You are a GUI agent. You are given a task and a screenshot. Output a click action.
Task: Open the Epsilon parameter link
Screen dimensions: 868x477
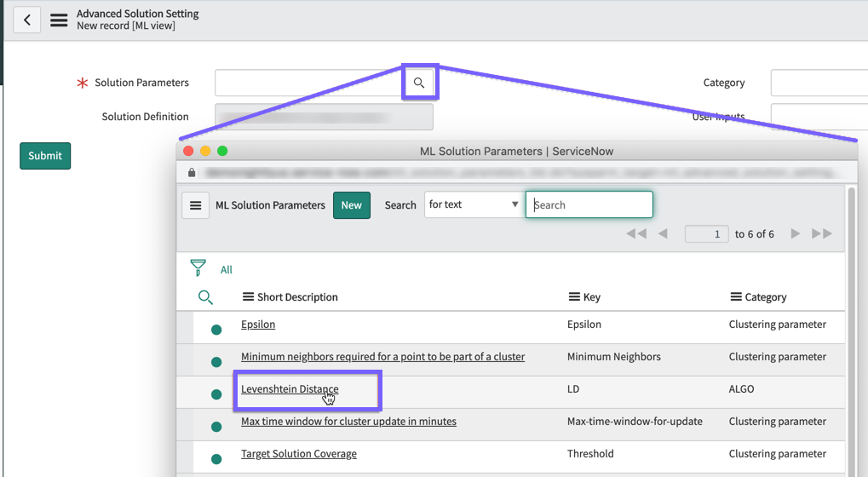tap(258, 325)
